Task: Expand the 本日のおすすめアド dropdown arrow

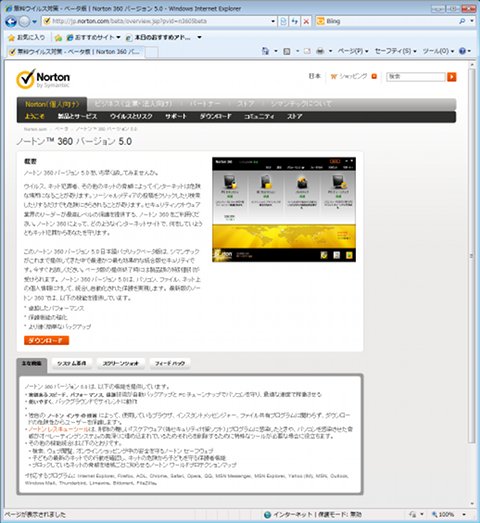Action: [199, 37]
